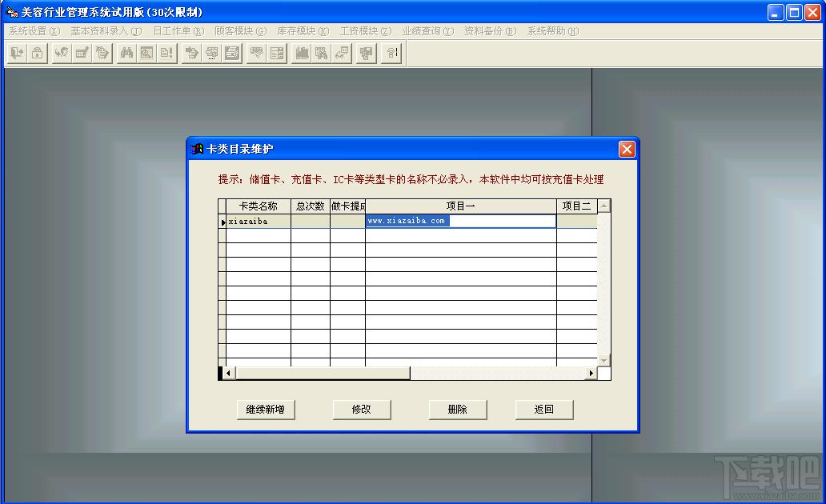The image size is (826, 504).
Task: Click the magnifier window preview icon
Action: coord(146,53)
